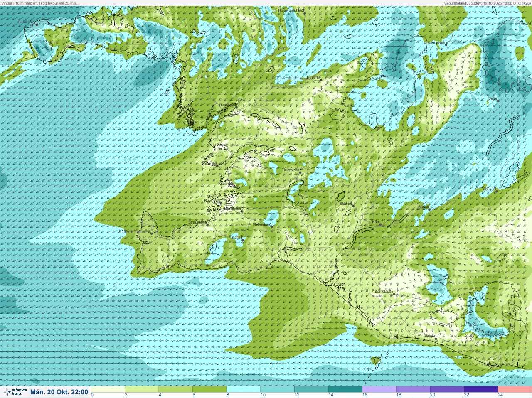Click the legend tick value 8
532x398 pixels.
click(x=229, y=395)
